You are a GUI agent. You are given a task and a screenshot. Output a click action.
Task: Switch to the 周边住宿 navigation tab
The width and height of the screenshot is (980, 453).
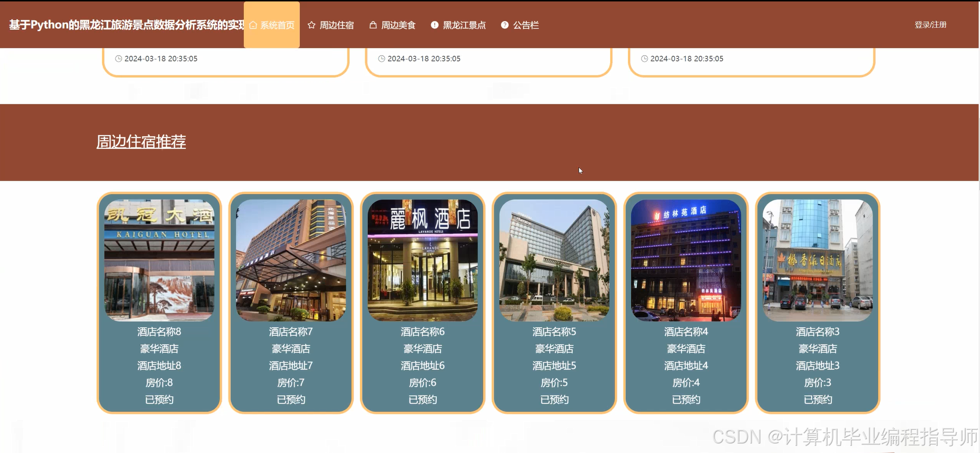[x=337, y=25]
